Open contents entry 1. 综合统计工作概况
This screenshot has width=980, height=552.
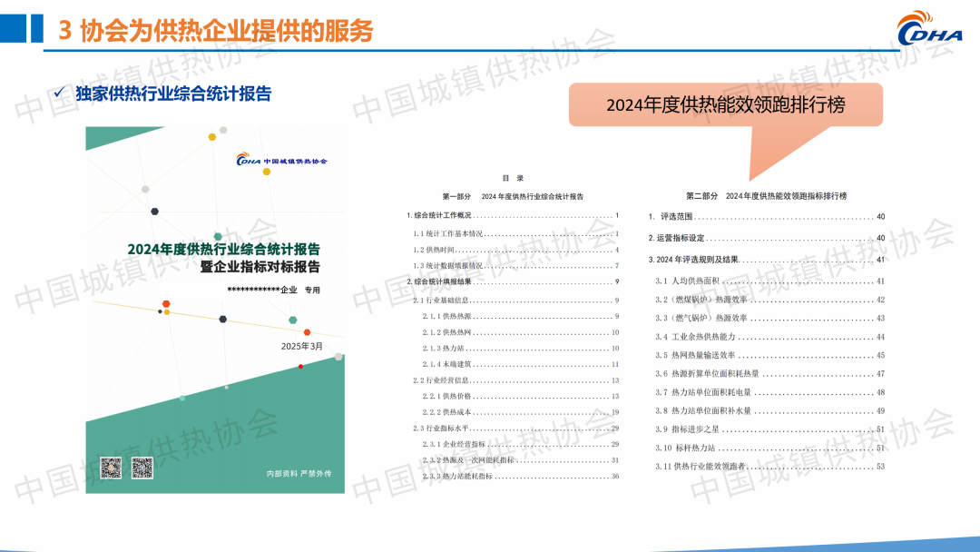439,216
